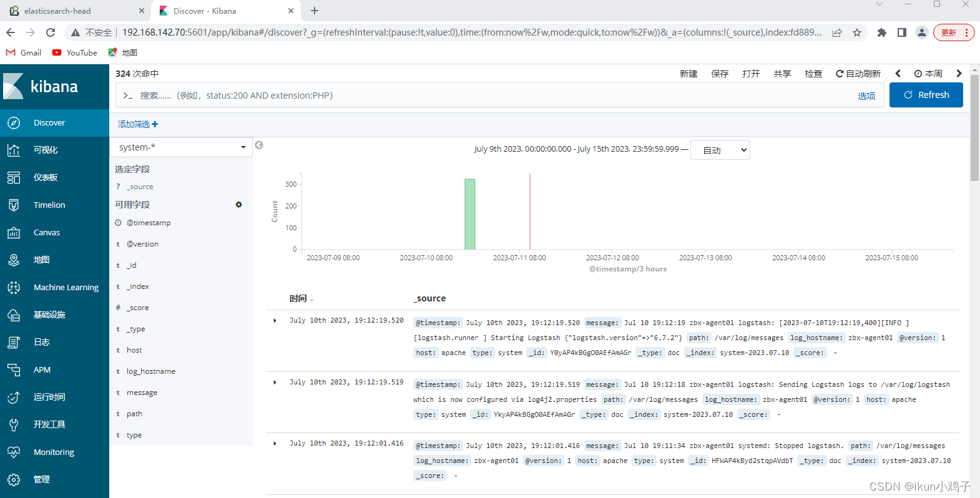Click 保存 in the top menu
The height and width of the screenshot is (498, 980).
(x=720, y=74)
